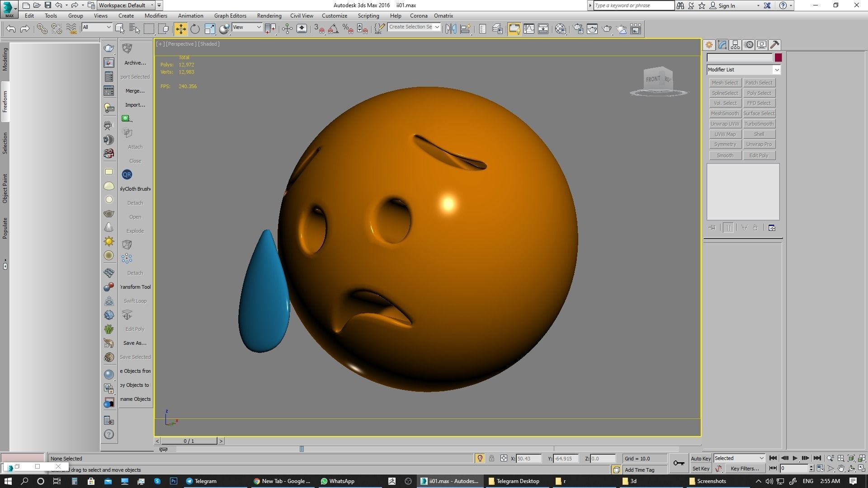Activate Select and Move tool
This screenshot has width=868, height=488.
[180, 29]
